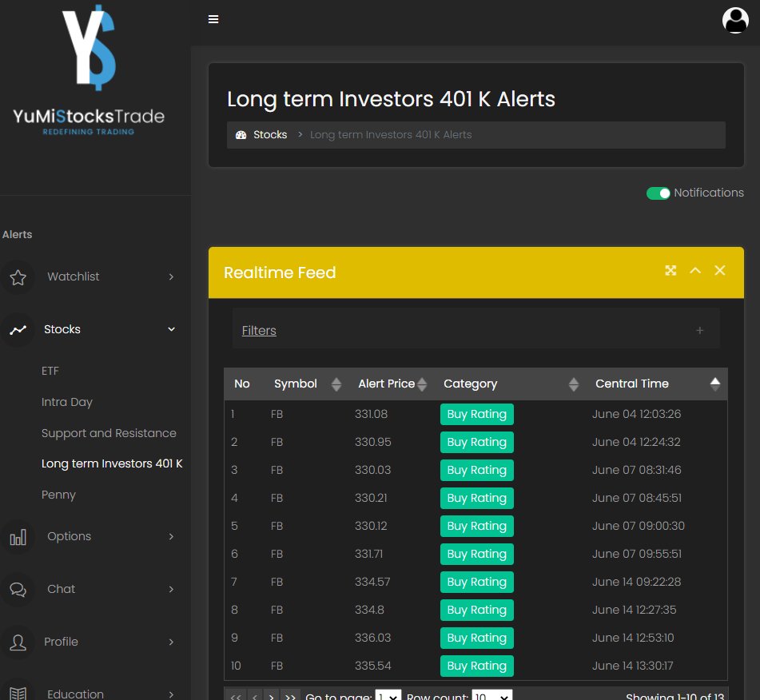Open the Watchlist menu label
The height and width of the screenshot is (700, 760).
tap(74, 276)
